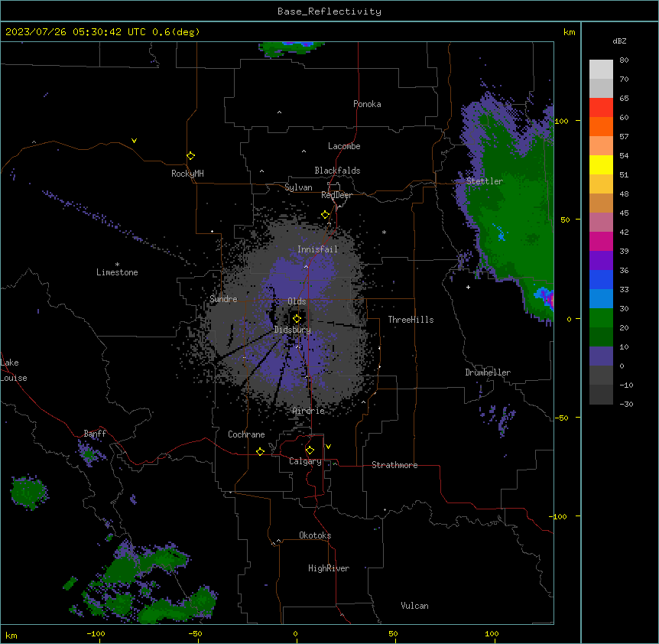
Task: Click the -30 value on the dBZ scale
Action: 626,405
